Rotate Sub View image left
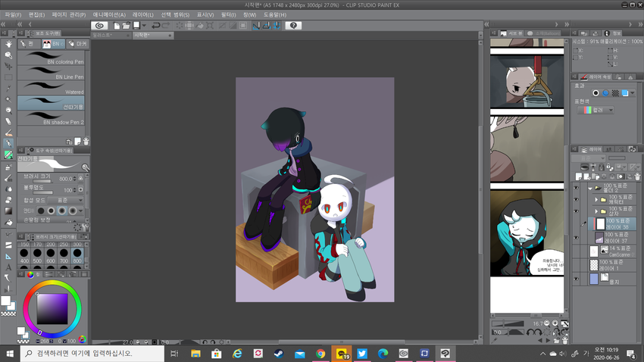Screen dimensions: 644x362 [529, 333]
